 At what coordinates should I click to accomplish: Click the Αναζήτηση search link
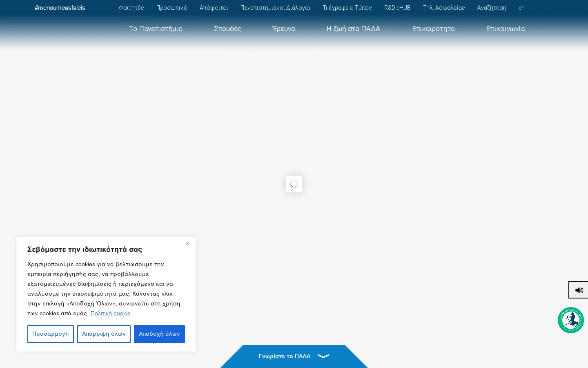click(492, 8)
